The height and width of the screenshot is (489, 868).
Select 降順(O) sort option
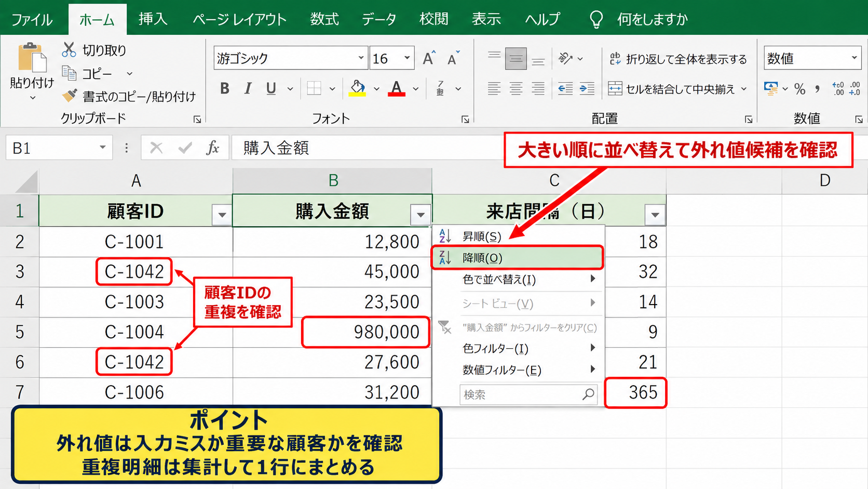point(518,258)
